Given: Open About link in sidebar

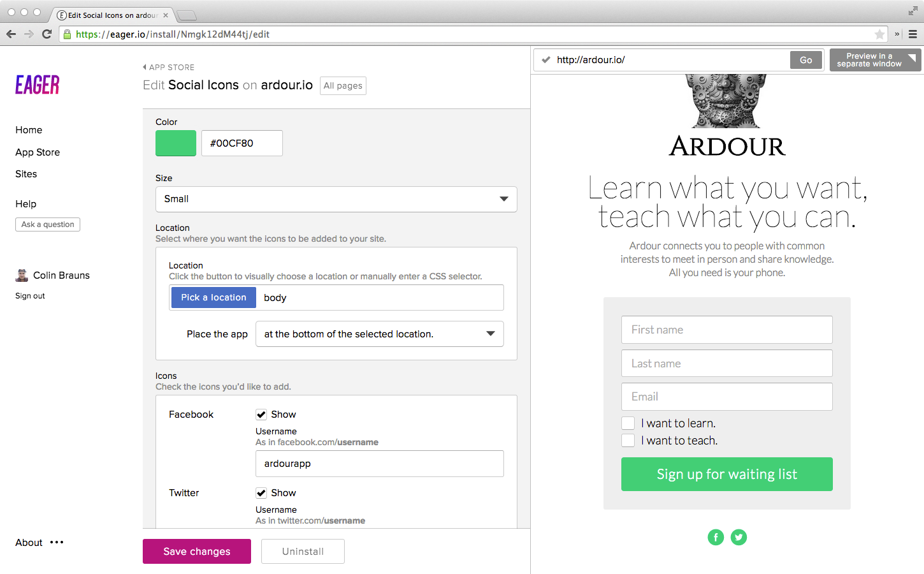Looking at the screenshot, I should click(29, 543).
